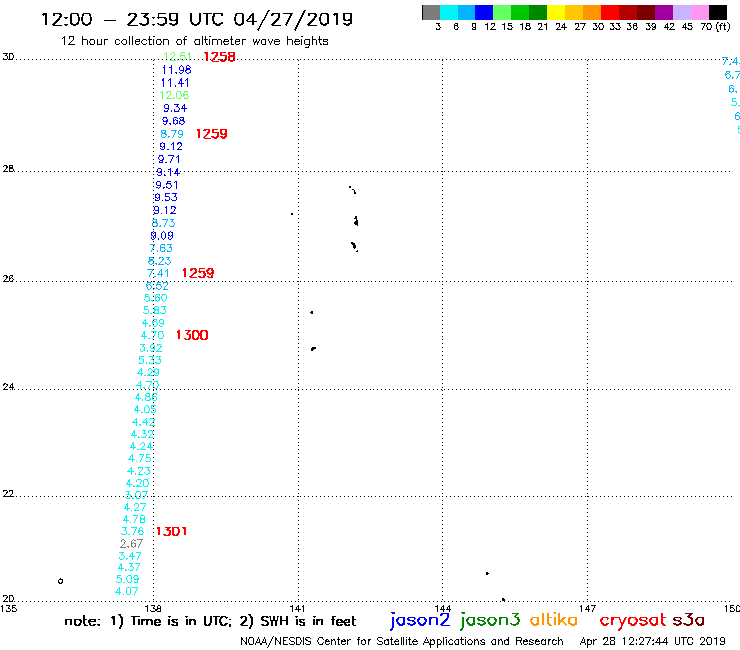The height and width of the screenshot is (650, 740).
Task: Click the green value '12.06'
Action: (174, 95)
